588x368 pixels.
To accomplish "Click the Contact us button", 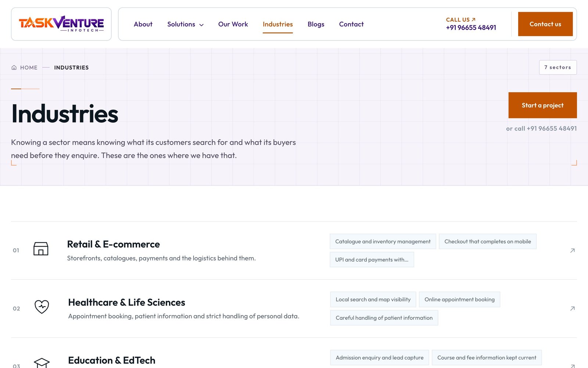I will pyautogui.click(x=545, y=24).
